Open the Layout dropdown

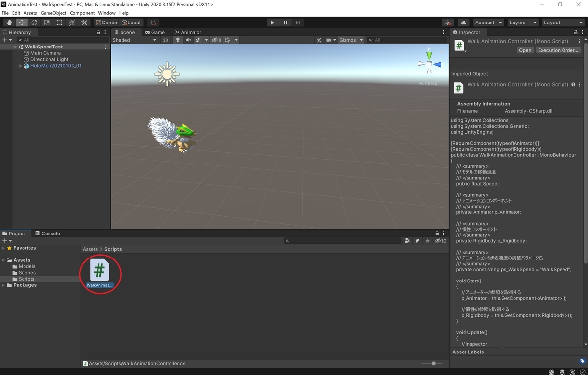(563, 23)
